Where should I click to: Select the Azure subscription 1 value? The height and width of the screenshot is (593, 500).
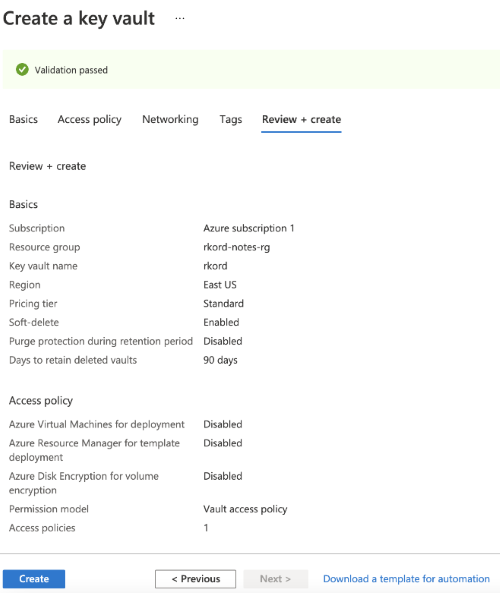tap(249, 228)
